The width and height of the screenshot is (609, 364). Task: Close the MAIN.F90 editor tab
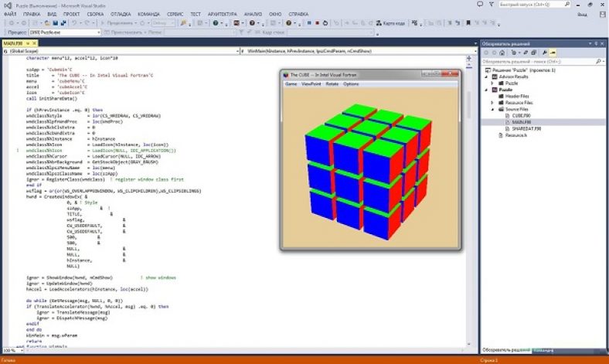[34, 43]
